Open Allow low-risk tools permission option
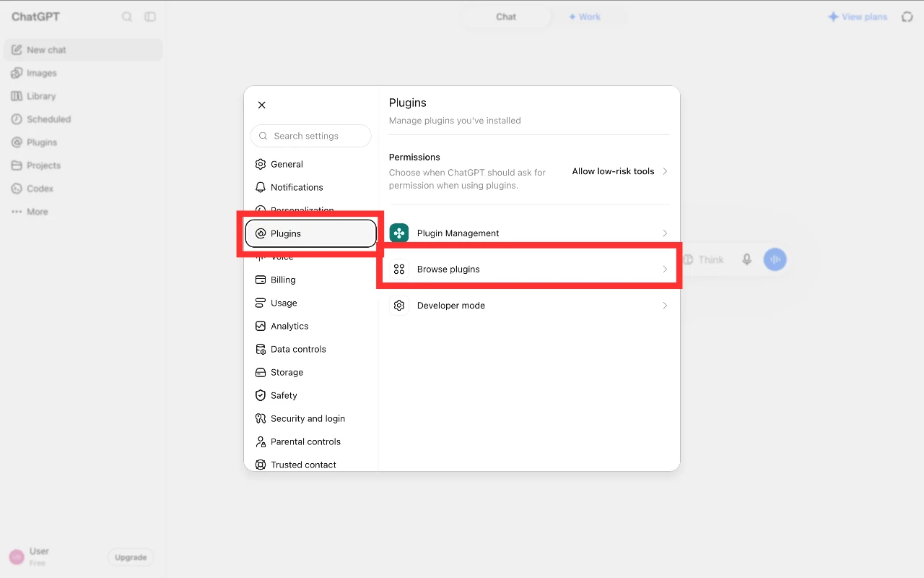The height and width of the screenshot is (578, 924). 620,171
